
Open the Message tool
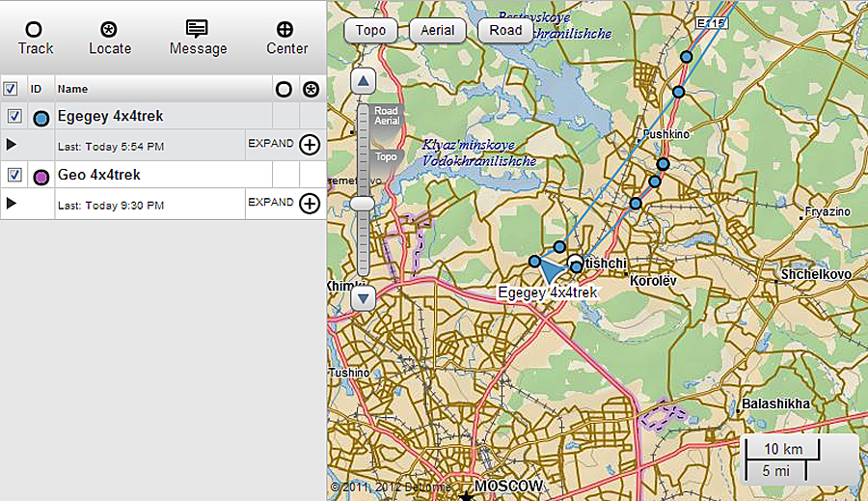[198, 30]
